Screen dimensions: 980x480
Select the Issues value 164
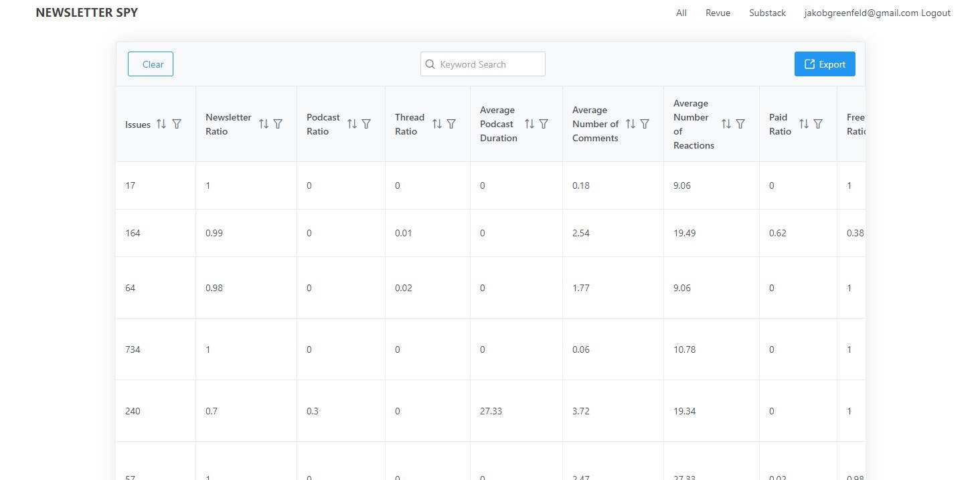(133, 233)
